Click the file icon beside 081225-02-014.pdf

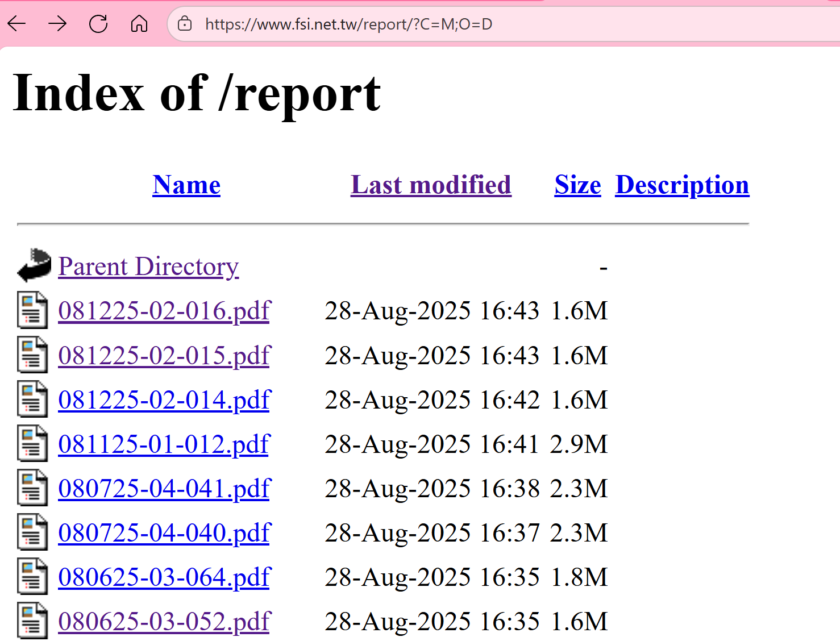point(32,399)
